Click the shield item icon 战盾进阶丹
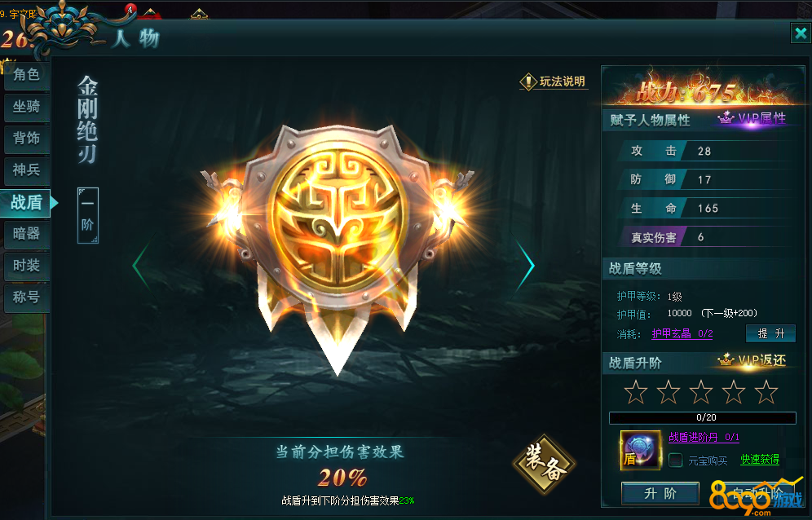 [x=641, y=450]
